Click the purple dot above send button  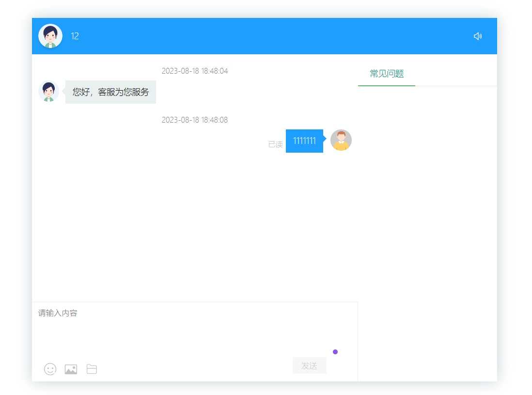335,352
